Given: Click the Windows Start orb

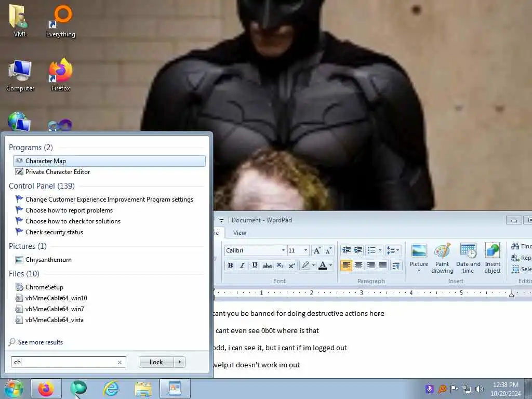Looking at the screenshot, I should click(14, 389).
